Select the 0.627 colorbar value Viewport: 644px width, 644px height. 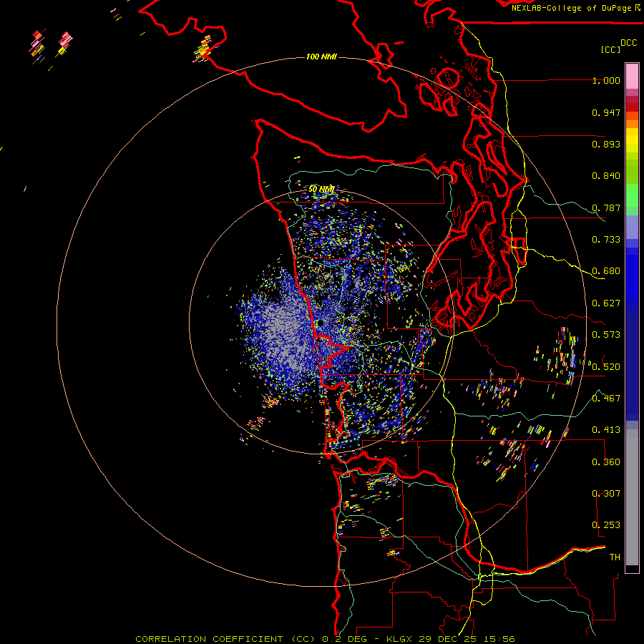[606, 303]
